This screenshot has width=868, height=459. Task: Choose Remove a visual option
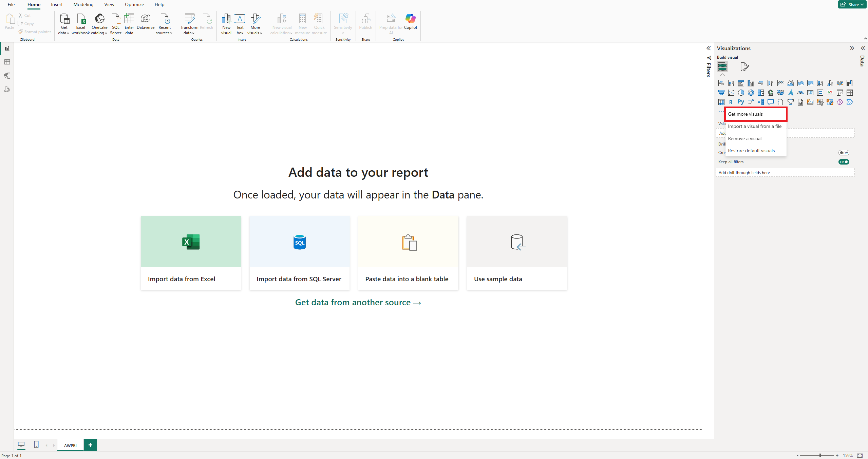pos(756,138)
